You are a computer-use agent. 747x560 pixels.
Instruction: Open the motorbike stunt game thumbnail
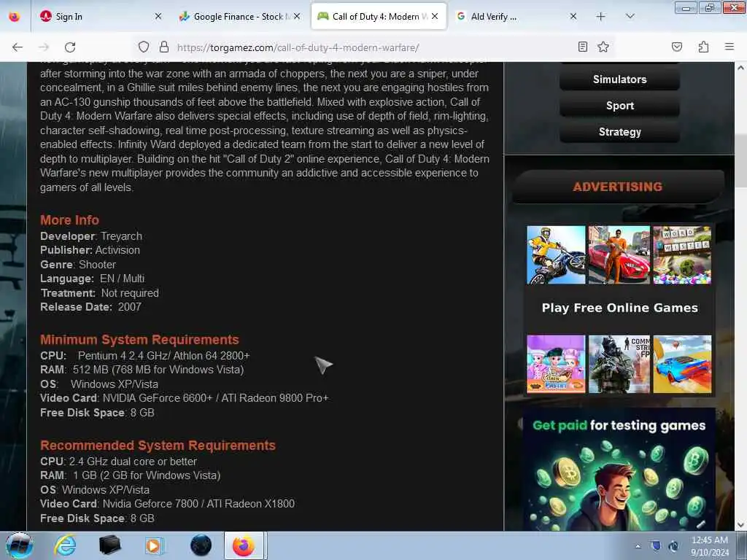[x=556, y=254]
